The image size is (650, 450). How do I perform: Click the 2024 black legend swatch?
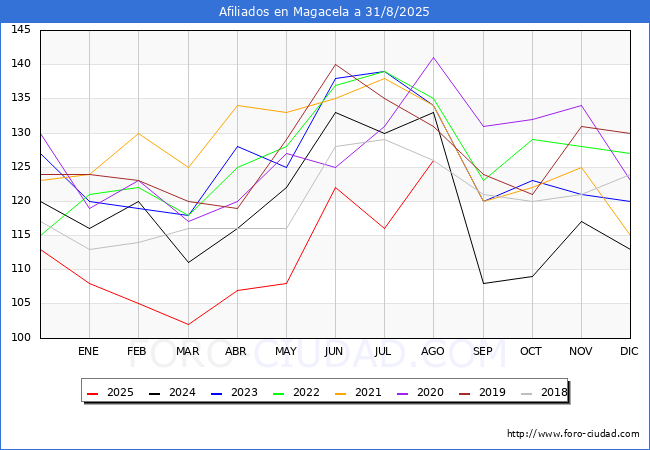[x=155, y=393]
